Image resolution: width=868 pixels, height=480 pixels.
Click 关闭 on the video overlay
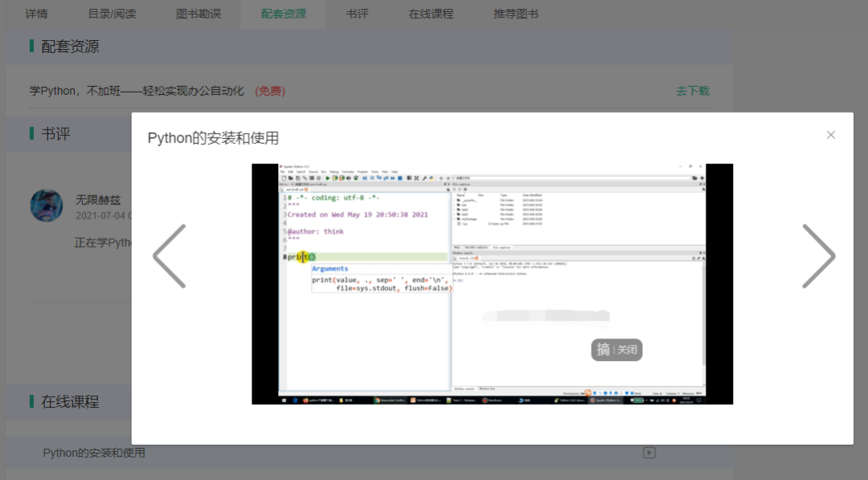click(x=627, y=350)
